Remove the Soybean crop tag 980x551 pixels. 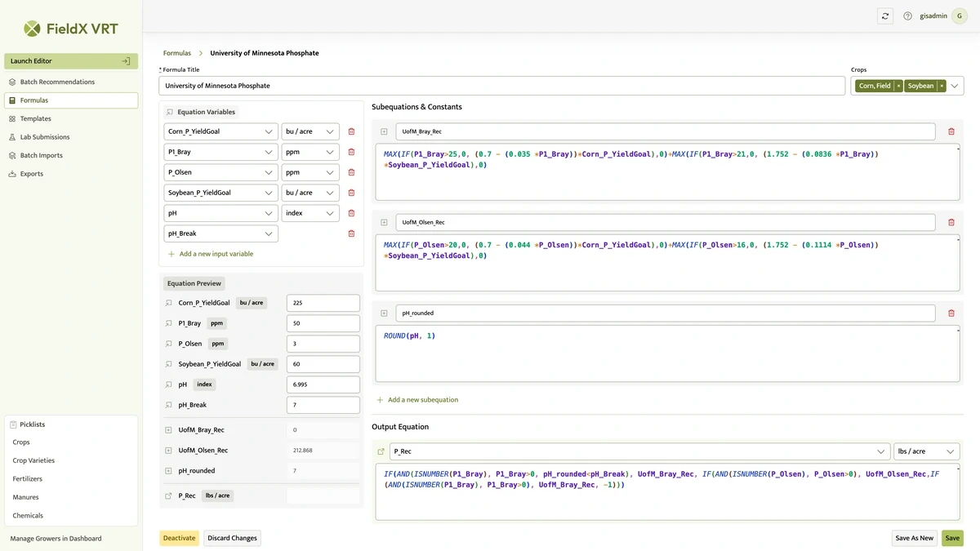coord(942,86)
